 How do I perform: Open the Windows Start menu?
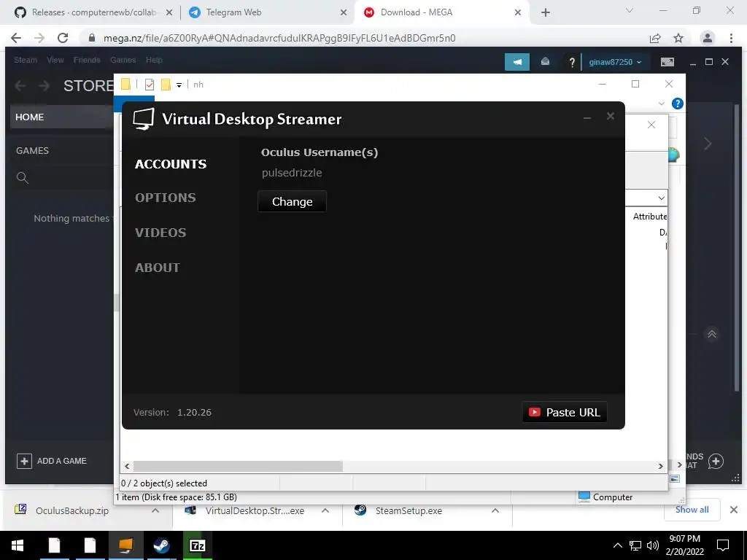[18, 545]
